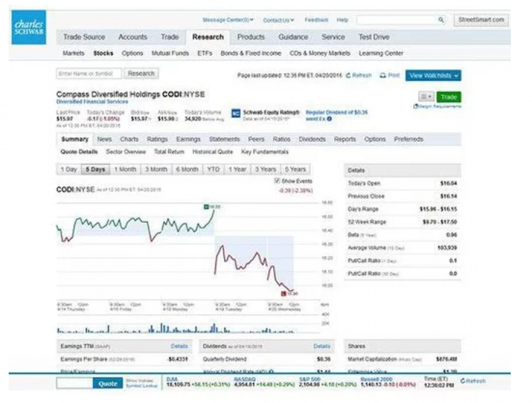Click the green Trade button
Screen dimensions: 532x403
(x=449, y=96)
